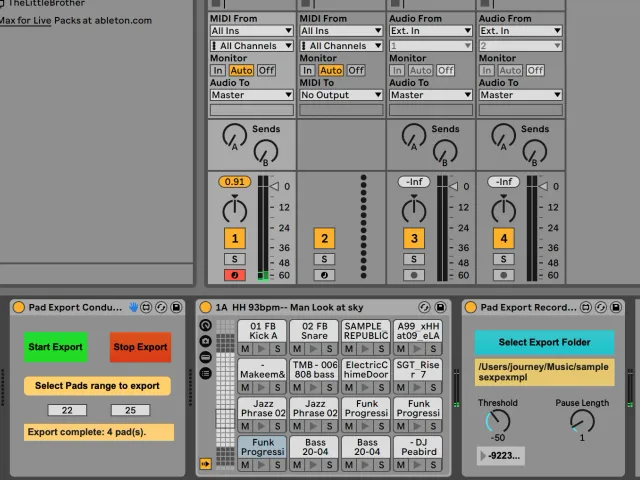Click the Hot-Swap icon on Pad Export Conductor

click(x=161, y=307)
